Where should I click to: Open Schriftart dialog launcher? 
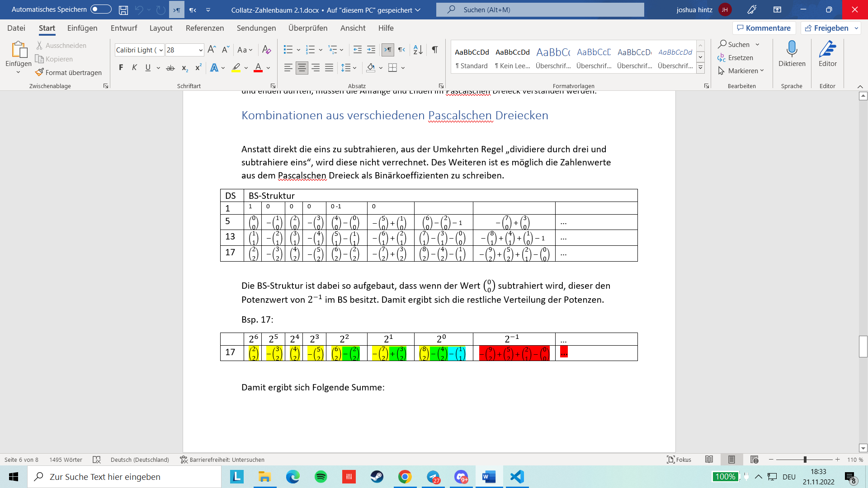(x=273, y=86)
